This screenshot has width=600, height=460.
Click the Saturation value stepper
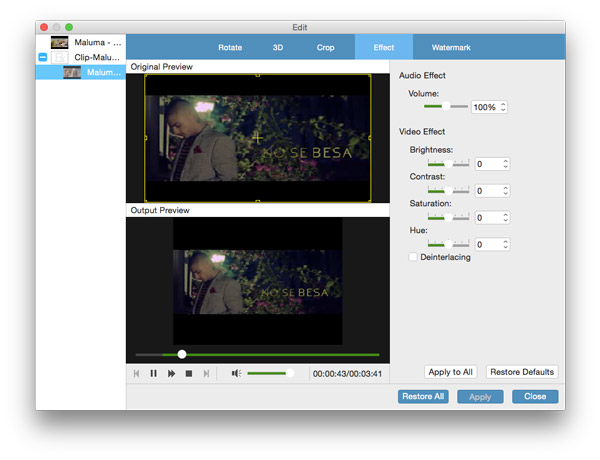(505, 217)
